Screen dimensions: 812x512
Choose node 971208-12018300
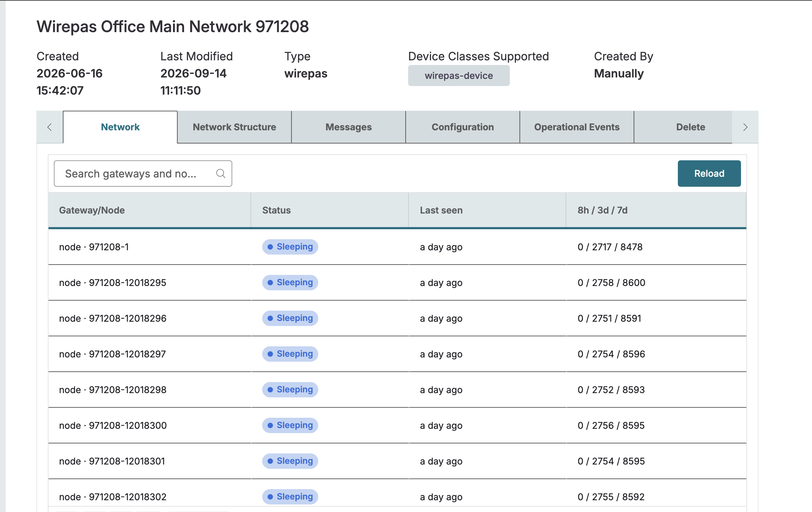pos(397,426)
